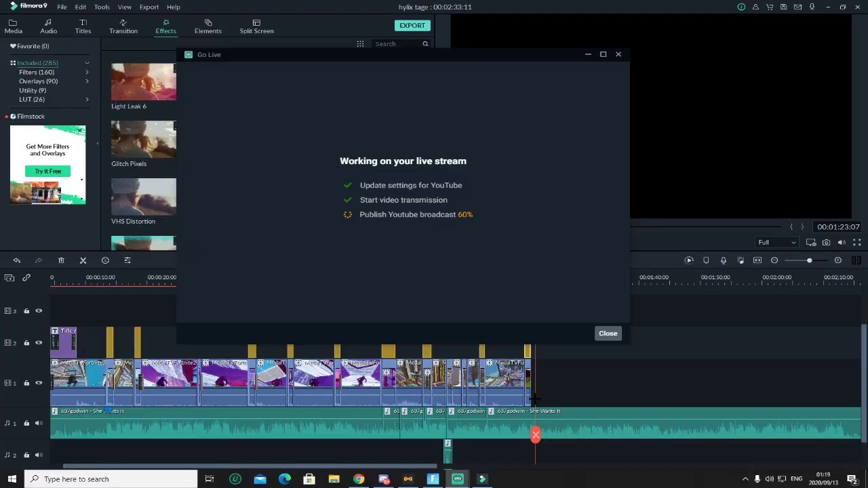Record a voiceover with microphone icon
The image size is (868, 488).
tap(724, 260)
